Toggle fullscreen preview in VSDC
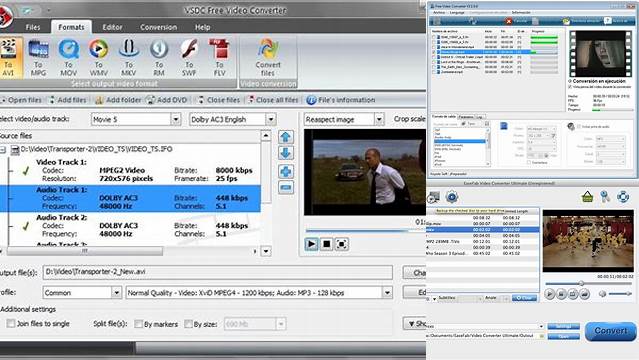This screenshot has height=360, width=639. 342,244
